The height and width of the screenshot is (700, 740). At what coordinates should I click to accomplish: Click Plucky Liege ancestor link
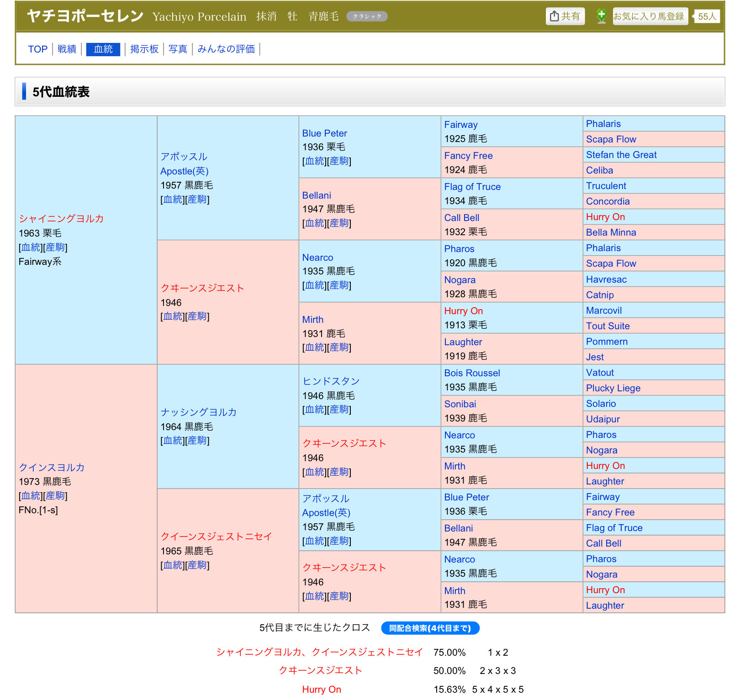pos(613,388)
